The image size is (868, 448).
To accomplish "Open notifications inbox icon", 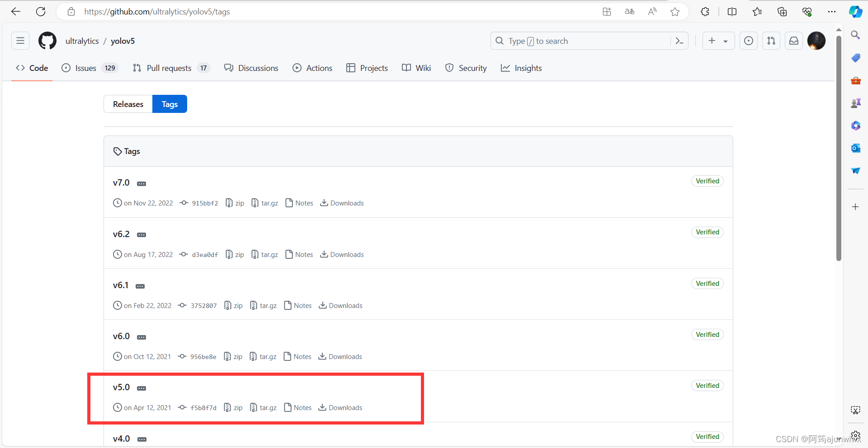I will [x=794, y=41].
